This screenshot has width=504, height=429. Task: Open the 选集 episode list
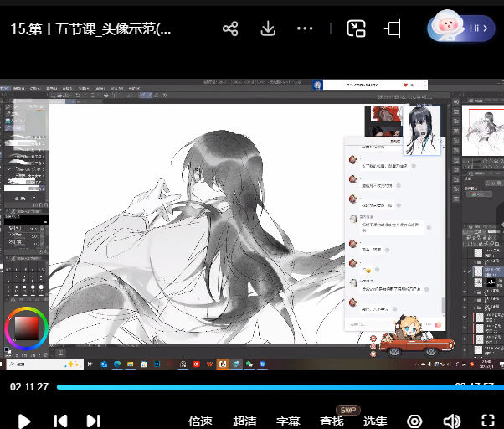(x=375, y=421)
